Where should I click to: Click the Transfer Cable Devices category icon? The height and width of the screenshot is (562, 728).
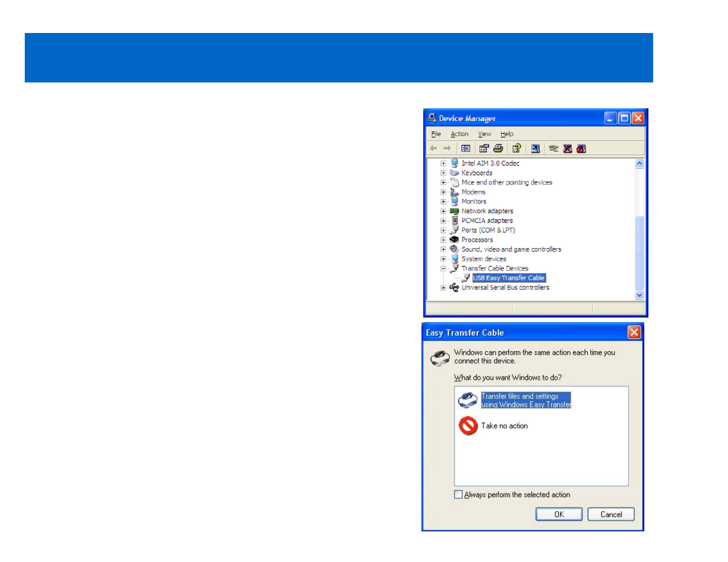click(x=454, y=268)
